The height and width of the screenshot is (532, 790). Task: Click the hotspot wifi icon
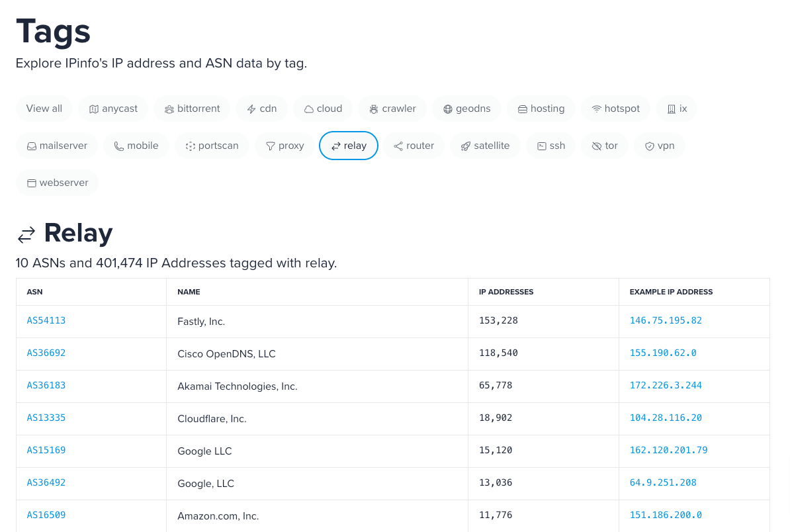click(597, 109)
